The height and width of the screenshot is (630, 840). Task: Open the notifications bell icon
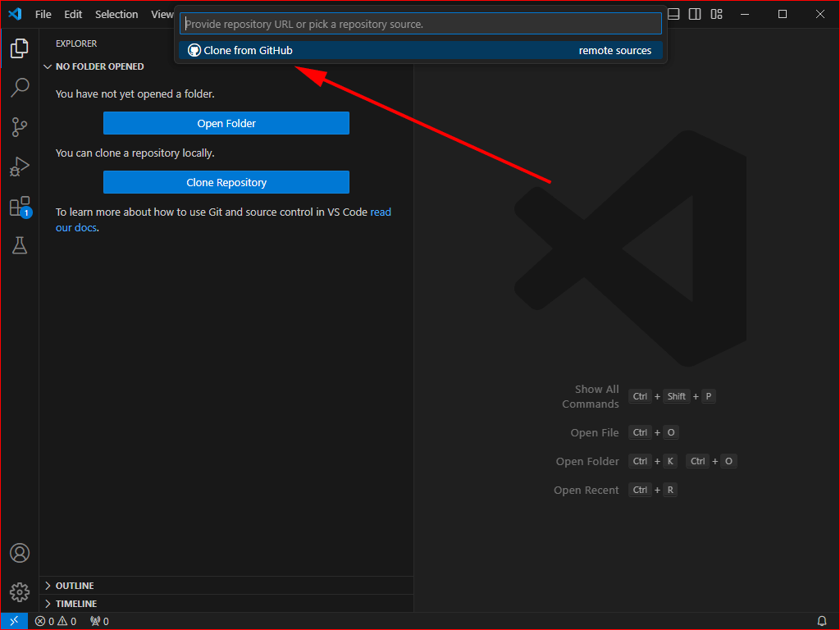821,621
